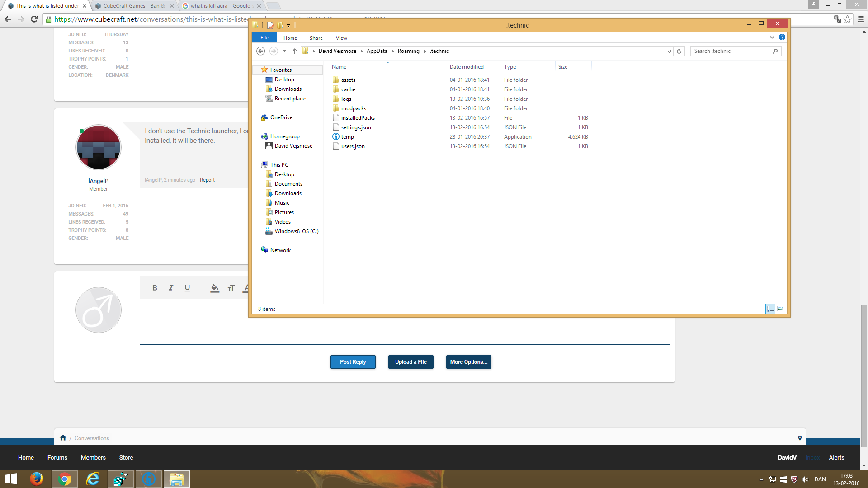
Task: Open Recent places in navigation pane
Action: 291,99
